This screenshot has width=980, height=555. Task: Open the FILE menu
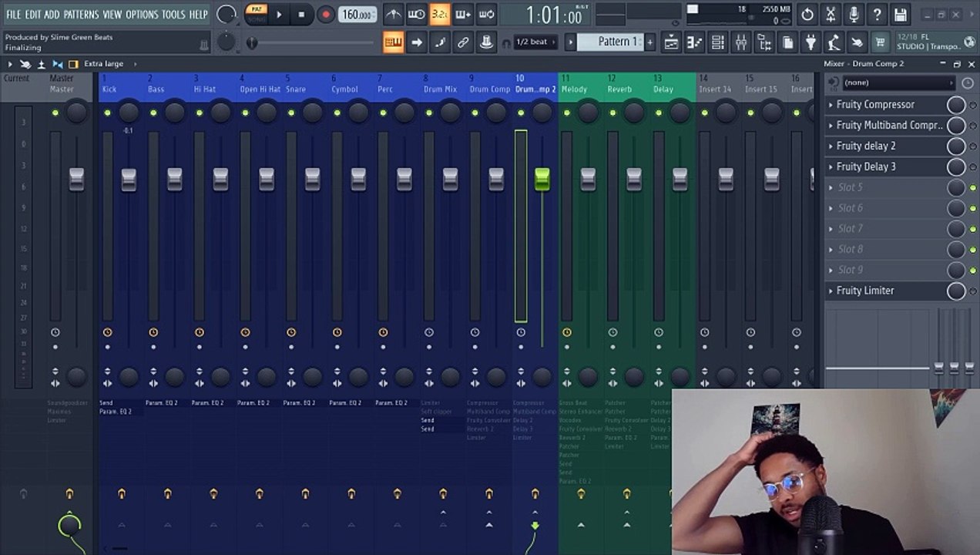point(14,15)
